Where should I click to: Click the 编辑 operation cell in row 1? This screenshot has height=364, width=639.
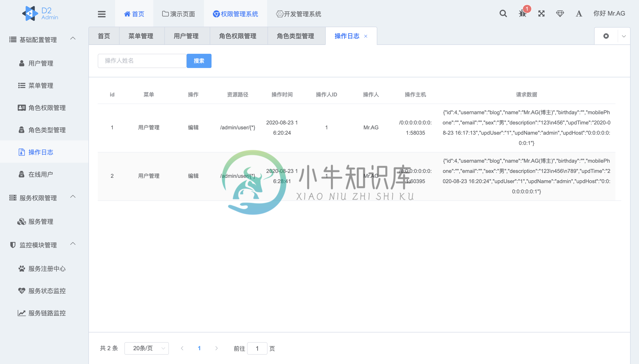(x=193, y=128)
